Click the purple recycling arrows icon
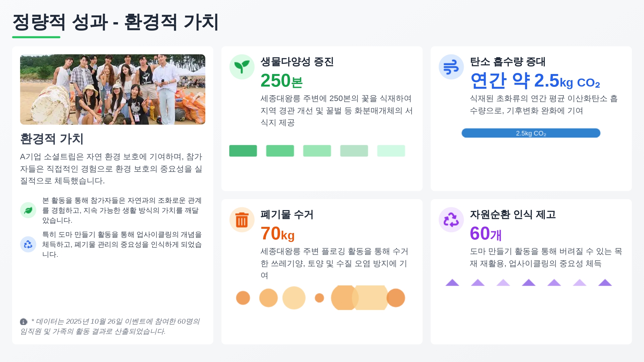Screen dimensions: 644x362 click(451, 220)
